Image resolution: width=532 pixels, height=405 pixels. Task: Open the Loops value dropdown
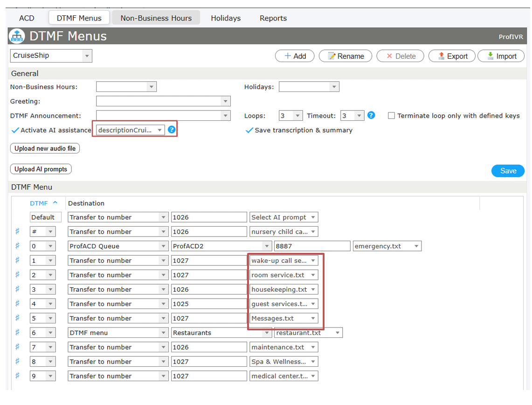[x=291, y=116]
